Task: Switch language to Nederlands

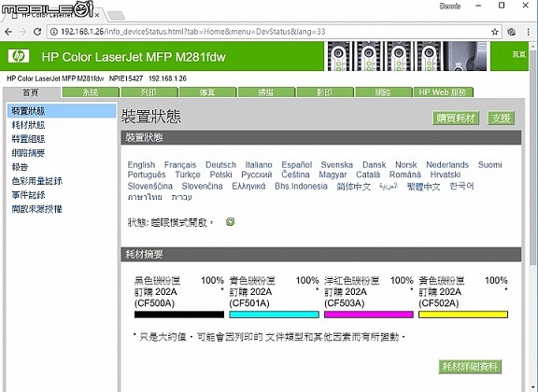Action: (x=447, y=165)
